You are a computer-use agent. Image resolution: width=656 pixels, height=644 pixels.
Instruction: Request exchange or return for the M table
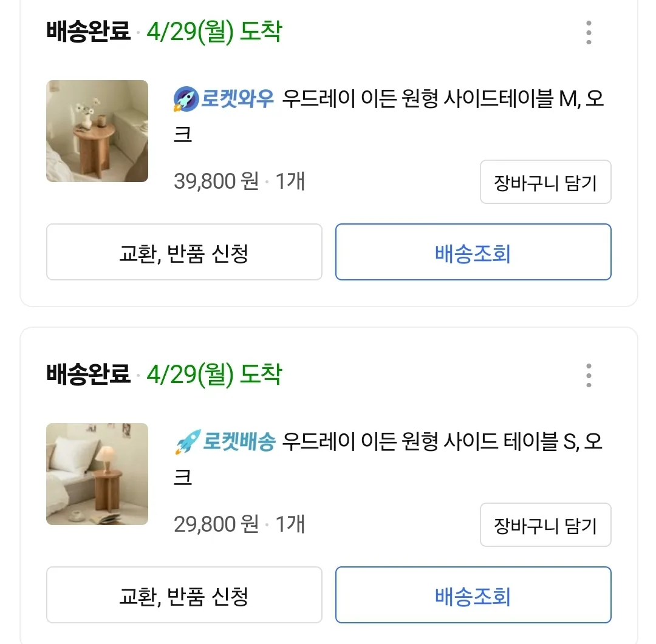pos(184,252)
